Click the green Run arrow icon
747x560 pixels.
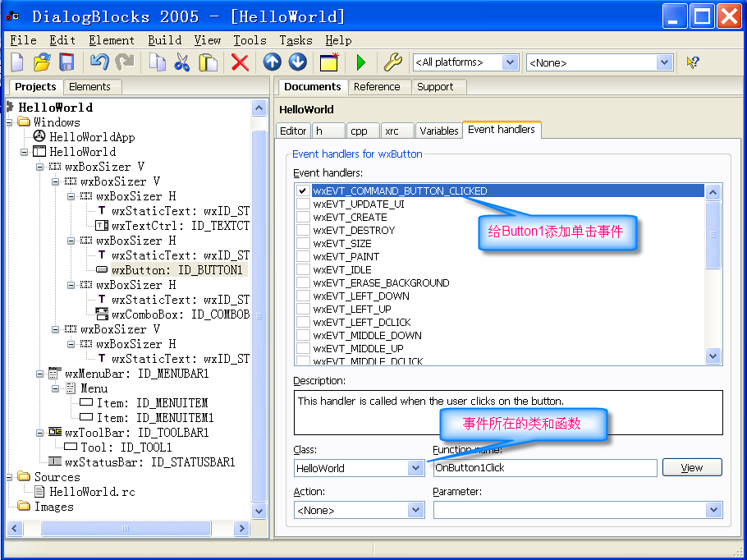[x=362, y=62]
